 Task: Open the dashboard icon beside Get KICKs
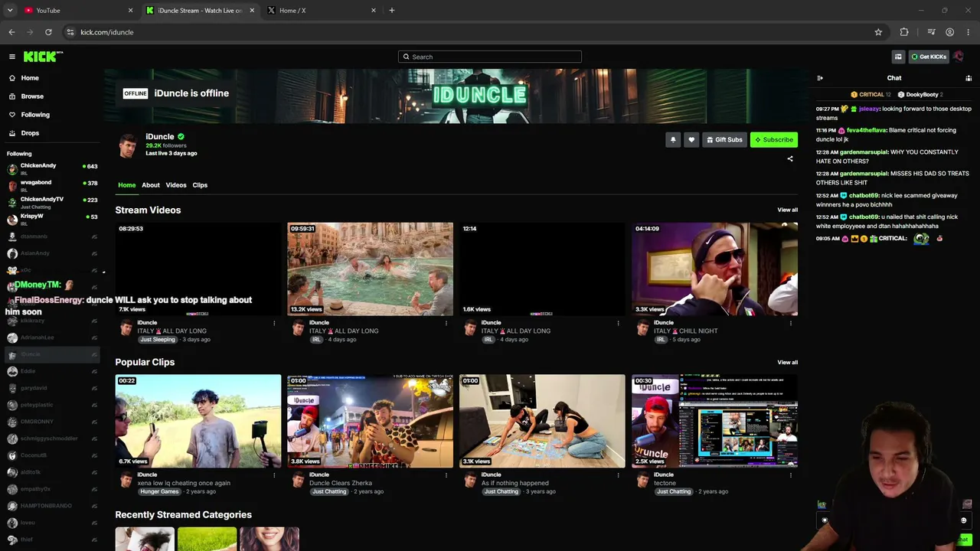pyautogui.click(x=898, y=57)
